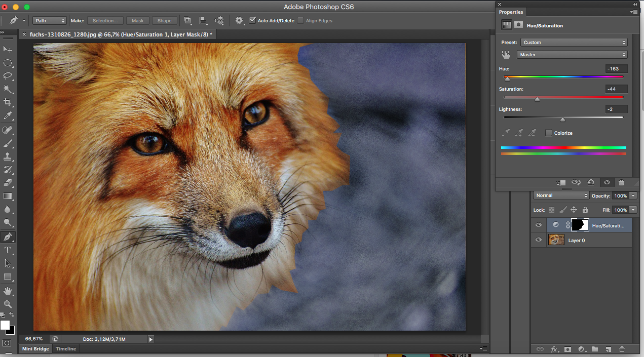Toggle lock image pixels brush icon
644x357 pixels.
point(563,210)
